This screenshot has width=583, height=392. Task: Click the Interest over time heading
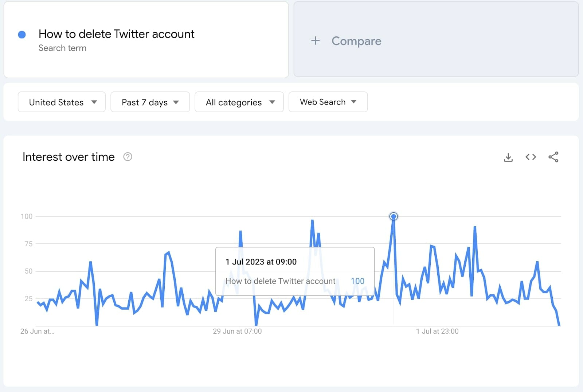[69, 157]
